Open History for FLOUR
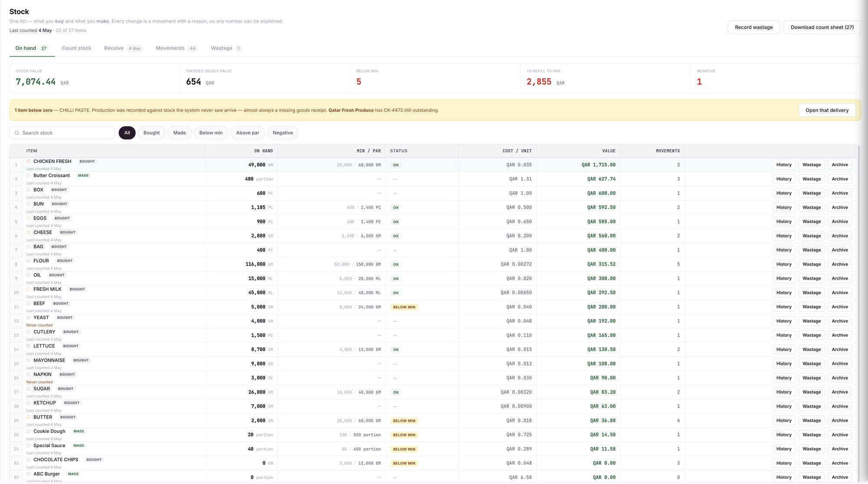 point(784,264)
